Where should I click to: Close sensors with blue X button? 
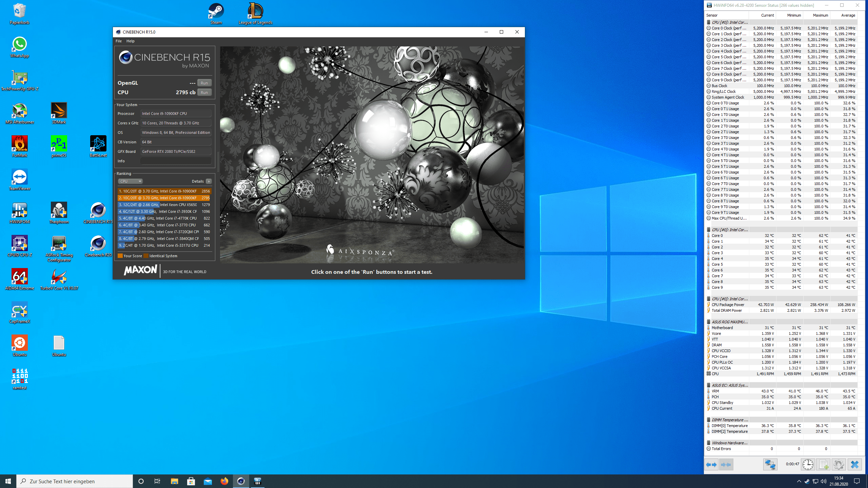click(854, 465)
